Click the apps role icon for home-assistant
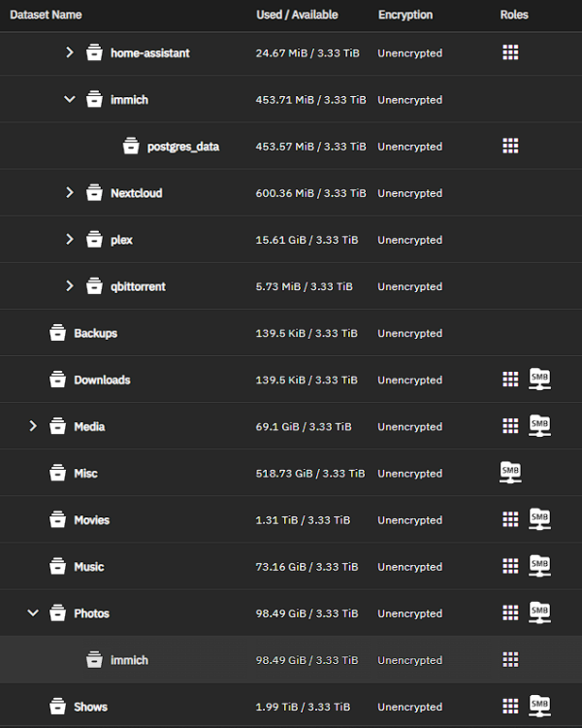 [510, 52]
